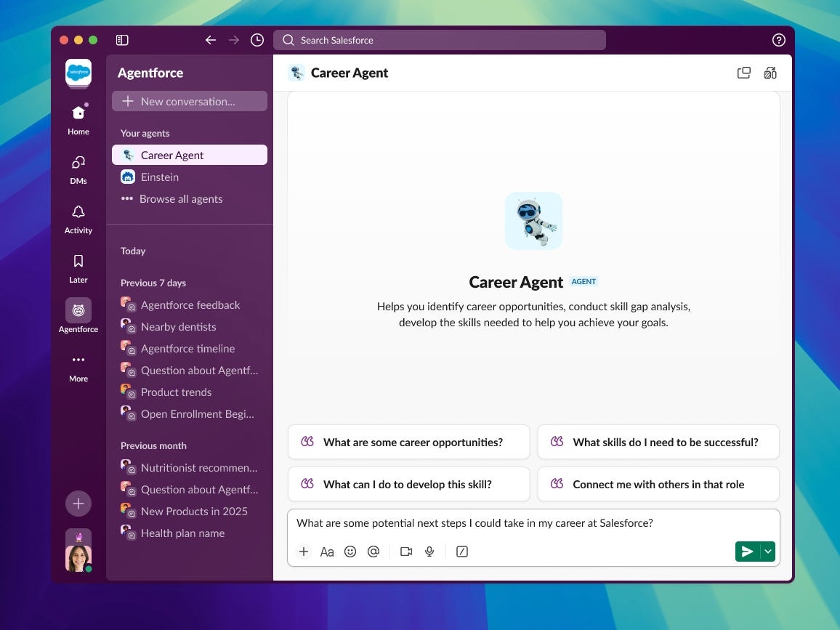840x630 pixels.
Task: Click the AGENT badge next to name
Action: coord(583,282)
